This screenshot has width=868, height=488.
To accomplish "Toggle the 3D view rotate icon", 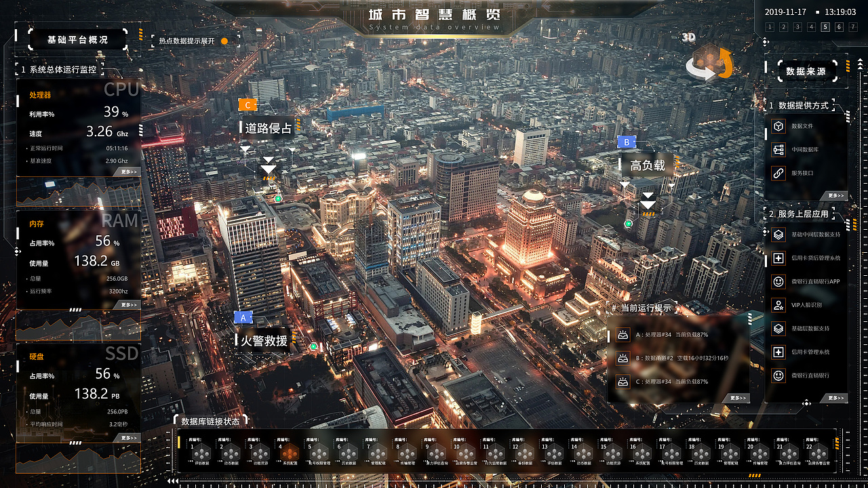I will pyautogui.click(x=709, y=61).
